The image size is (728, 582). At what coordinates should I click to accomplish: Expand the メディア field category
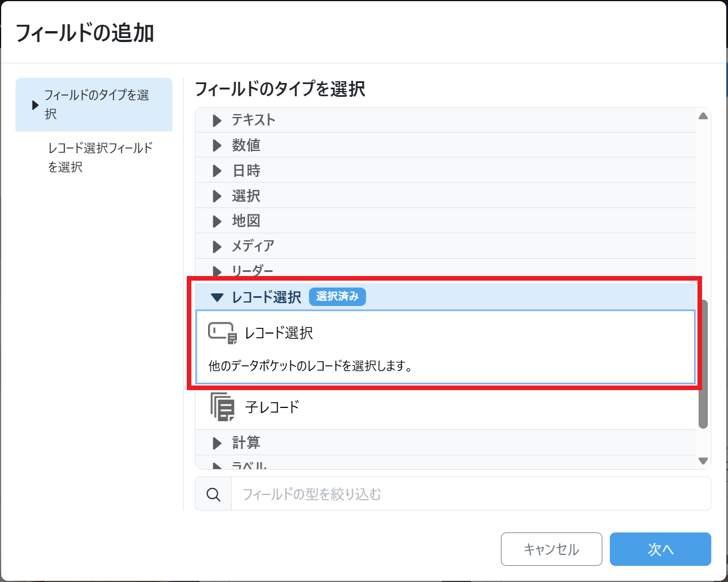[x=252, y=247]
